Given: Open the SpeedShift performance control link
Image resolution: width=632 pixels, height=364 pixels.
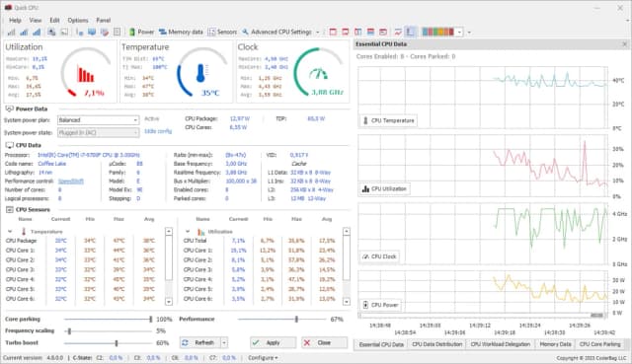Looking at the screenshot, I should (70, 182).
